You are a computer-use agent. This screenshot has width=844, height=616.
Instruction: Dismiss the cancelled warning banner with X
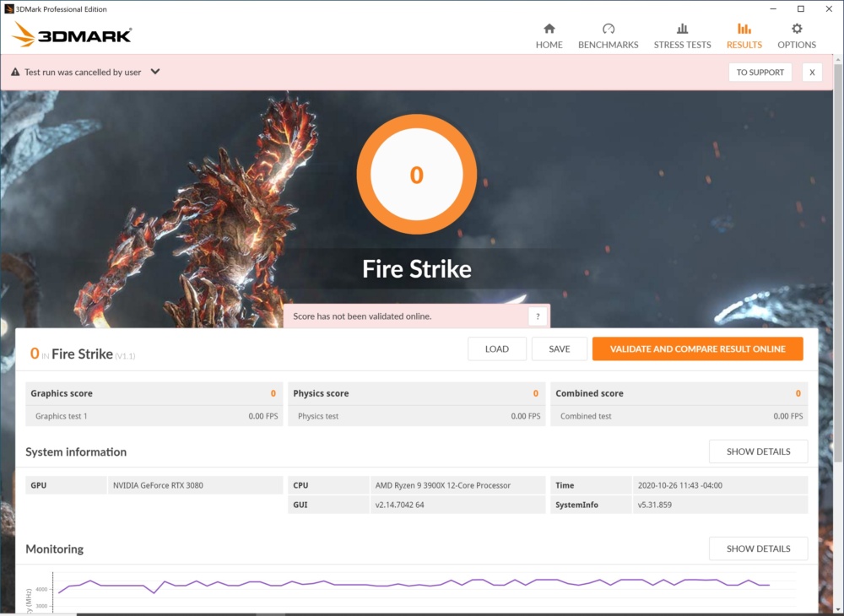(812, 72)
